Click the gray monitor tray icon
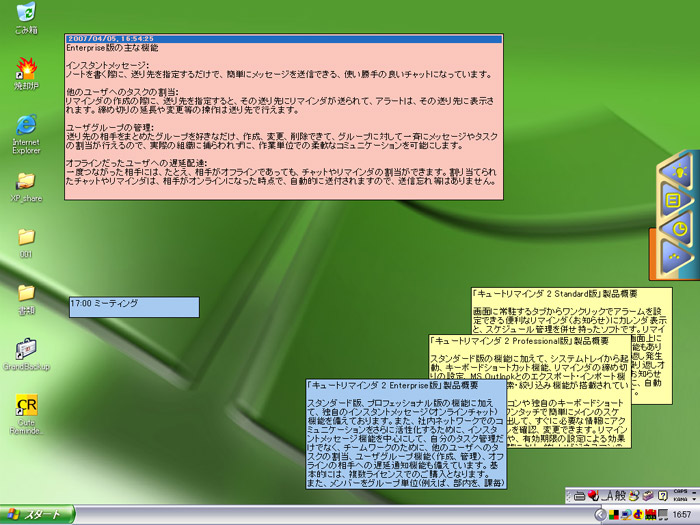Image resolution: width=700 pixels, height=525 pixels. point(663,515)
